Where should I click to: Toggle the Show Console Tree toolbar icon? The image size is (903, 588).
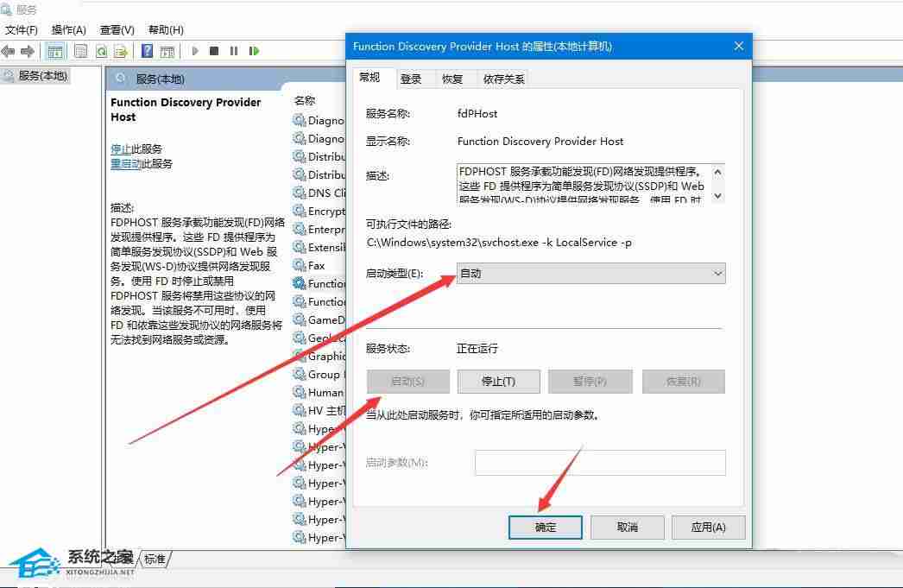(56, 50)
